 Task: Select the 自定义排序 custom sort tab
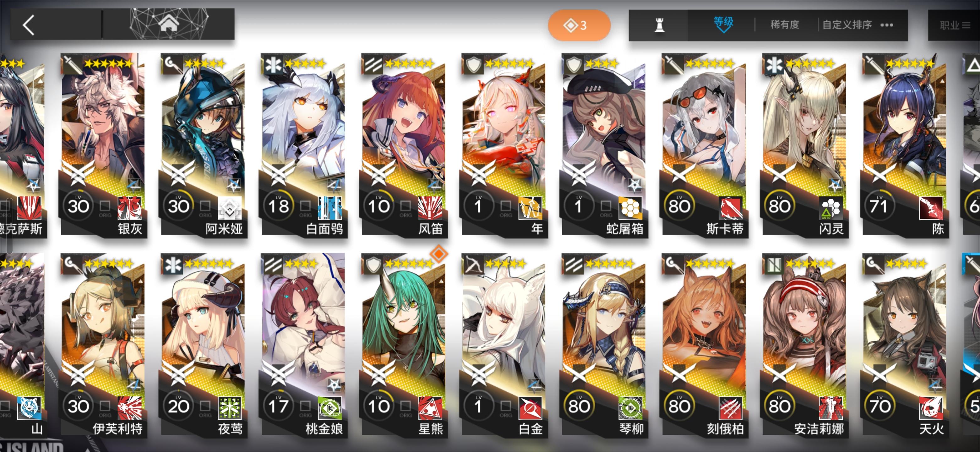tap(847, 25)
